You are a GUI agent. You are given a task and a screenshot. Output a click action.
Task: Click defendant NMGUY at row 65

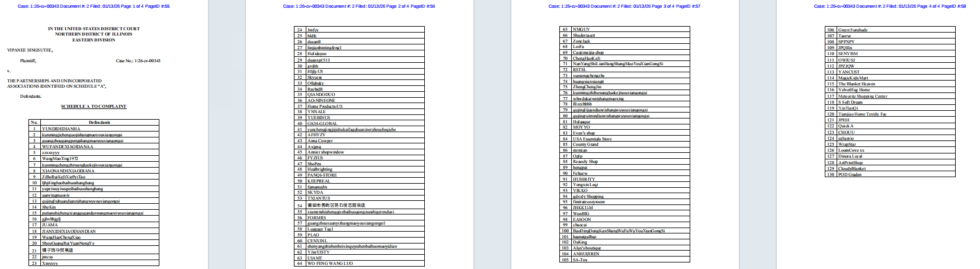(581, 29)
